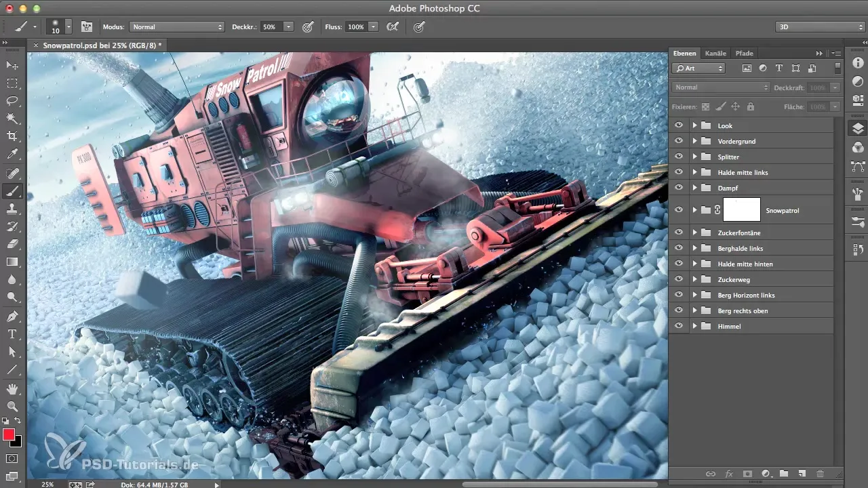The image size is (868, 488).
Task: Switch to the Pfade tab
Action: (744, 53)
